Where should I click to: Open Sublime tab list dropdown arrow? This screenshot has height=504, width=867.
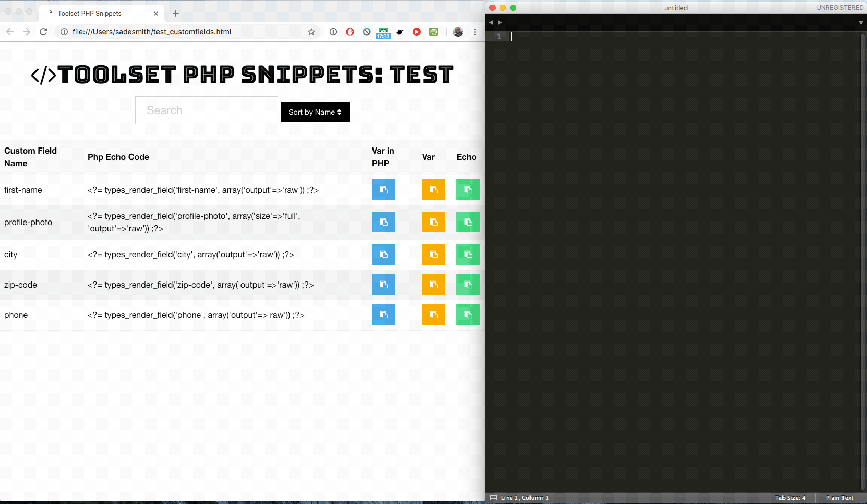point(861,22)
